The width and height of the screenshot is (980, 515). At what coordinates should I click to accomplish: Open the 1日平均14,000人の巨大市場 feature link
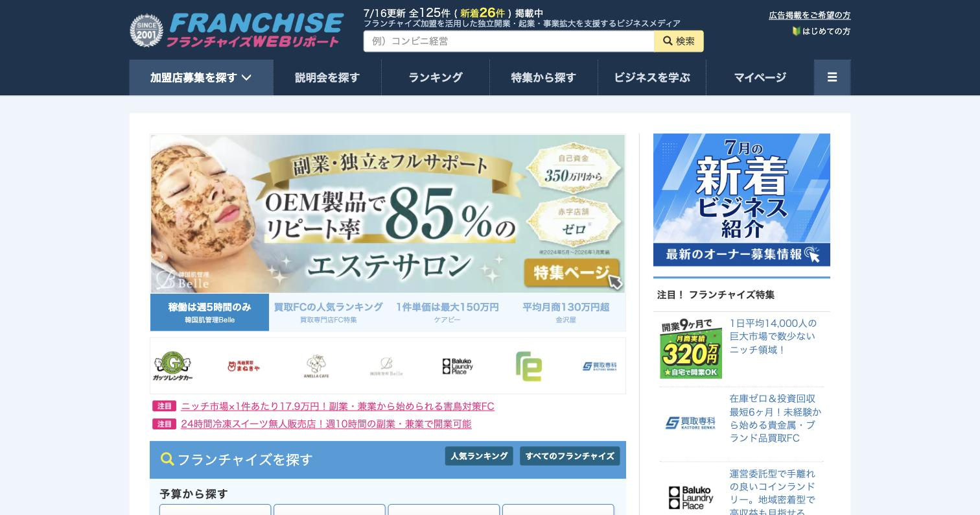773,336
